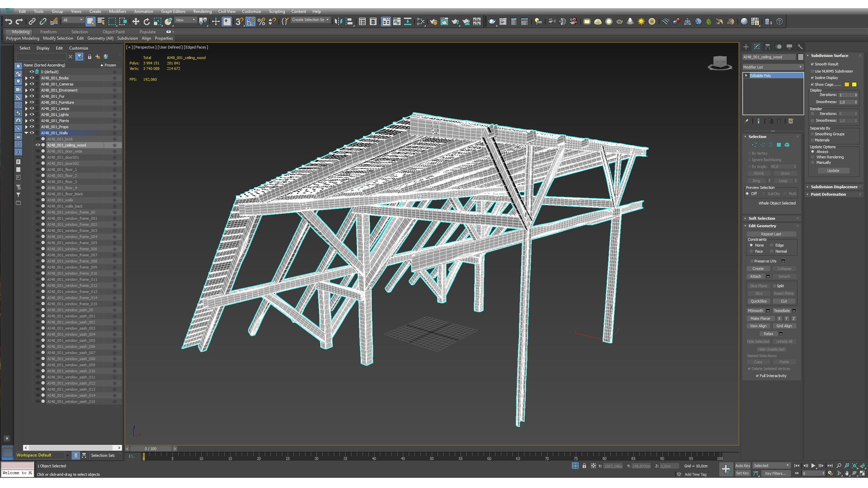
Task: Activate the Rotate tool
Action: (x=146, y=22)
